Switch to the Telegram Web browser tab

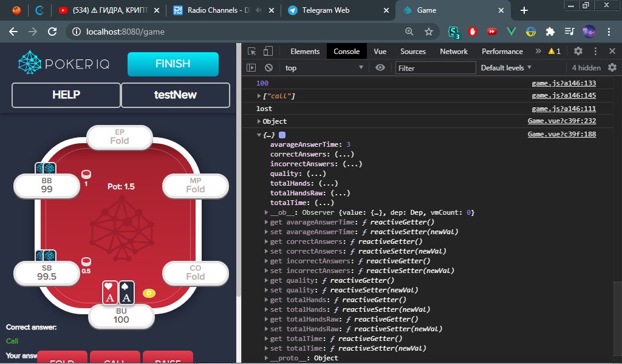click(338, 10)
